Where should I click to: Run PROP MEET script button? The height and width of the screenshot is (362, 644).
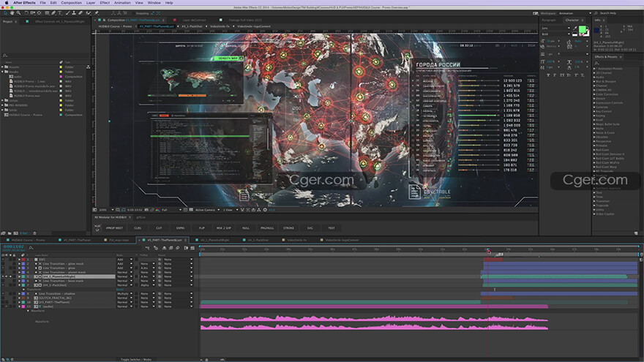point(114,227)
